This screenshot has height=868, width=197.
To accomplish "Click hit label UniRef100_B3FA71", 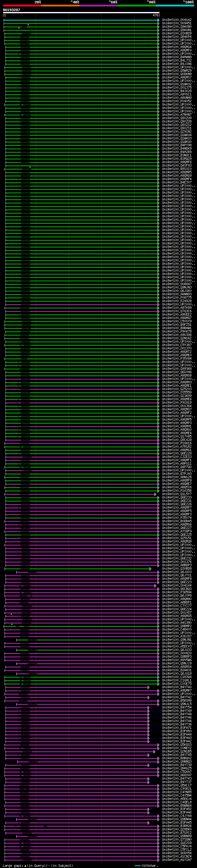I will click(177, 728).
